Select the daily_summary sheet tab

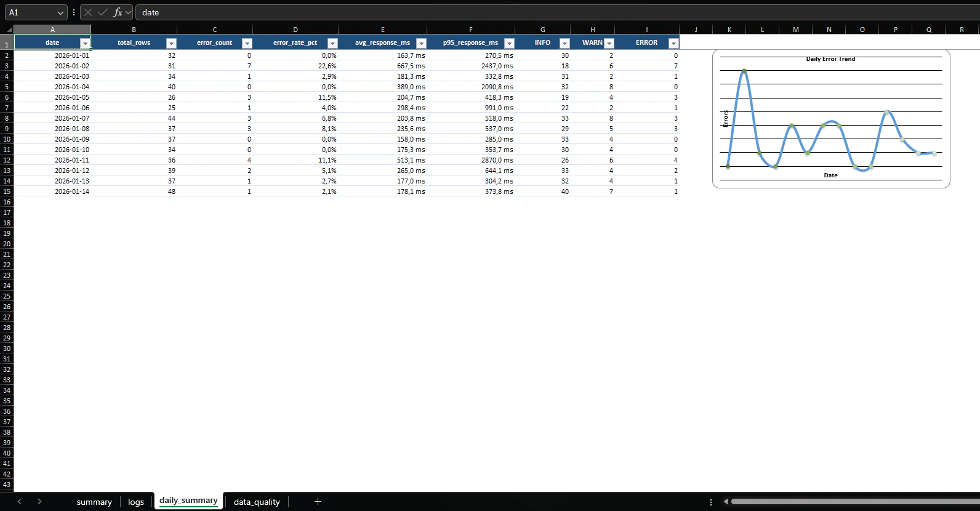click(x=188, y=501)
